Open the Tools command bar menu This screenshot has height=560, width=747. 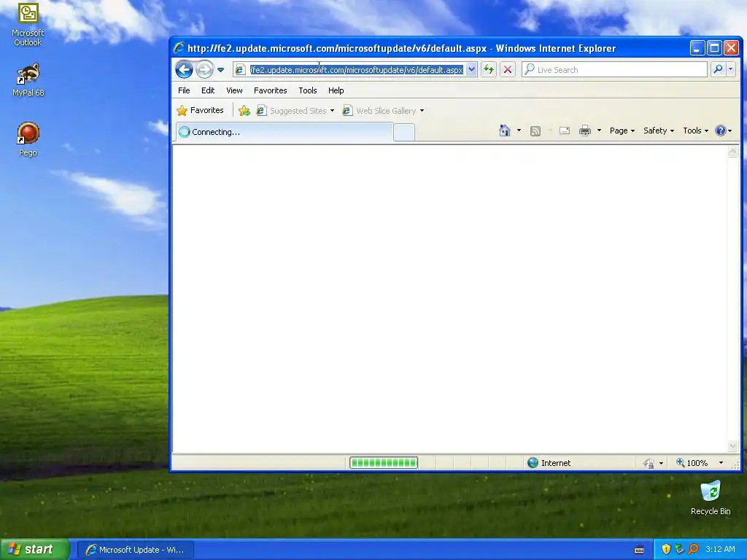(695, 131)
